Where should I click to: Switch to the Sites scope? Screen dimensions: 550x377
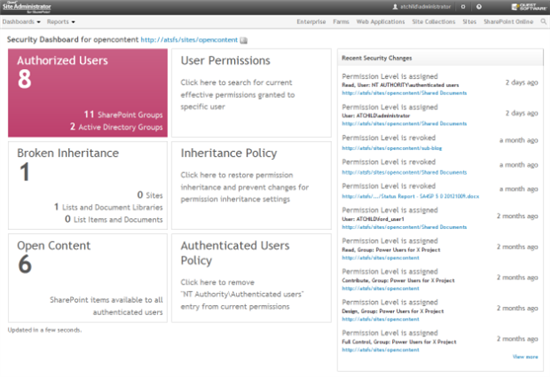click(x=469, y=22)
